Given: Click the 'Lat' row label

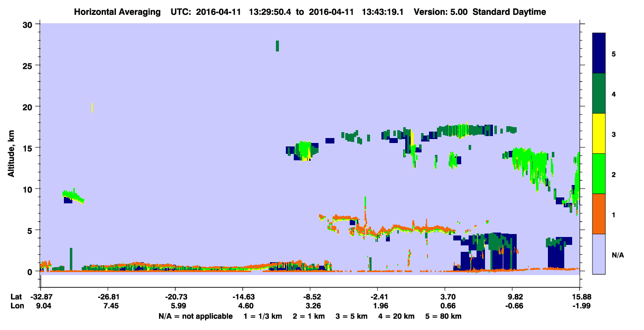Looking at the screenshot, I should (16, 297).
